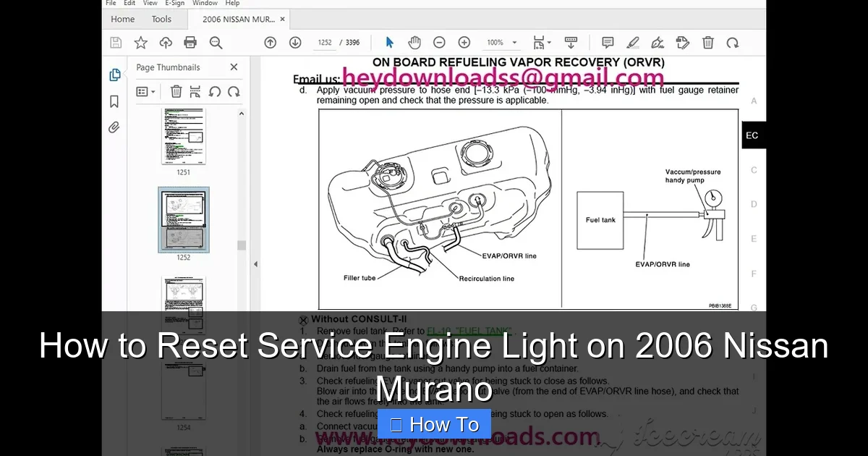868x456 pixels.
Task: Click the Print icon
Action: pos(190,42)
